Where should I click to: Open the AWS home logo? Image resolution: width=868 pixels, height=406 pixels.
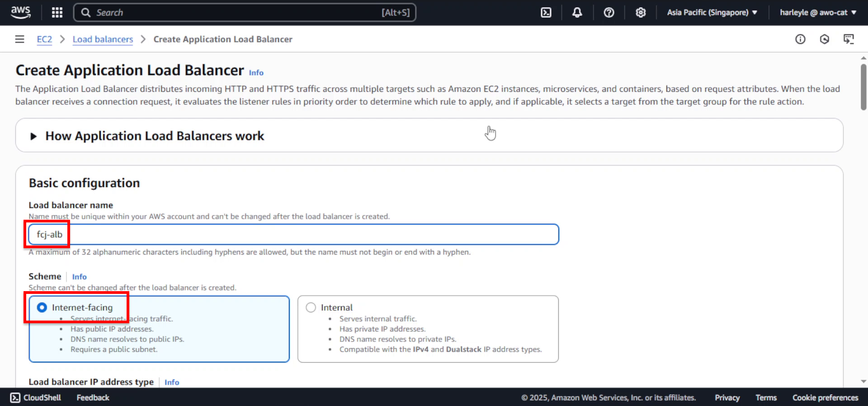click(x=21, y=12)
